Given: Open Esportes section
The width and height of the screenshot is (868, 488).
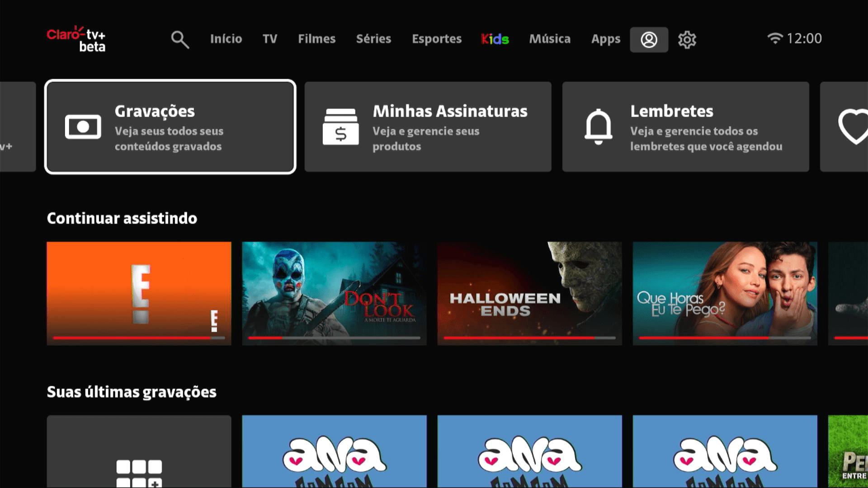Looking at the screenshot, I should tap(438, 39).
